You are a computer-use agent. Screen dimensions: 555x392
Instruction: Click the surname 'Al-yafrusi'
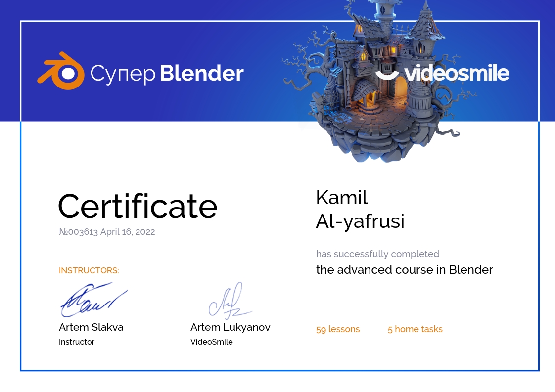pos(360,222)
